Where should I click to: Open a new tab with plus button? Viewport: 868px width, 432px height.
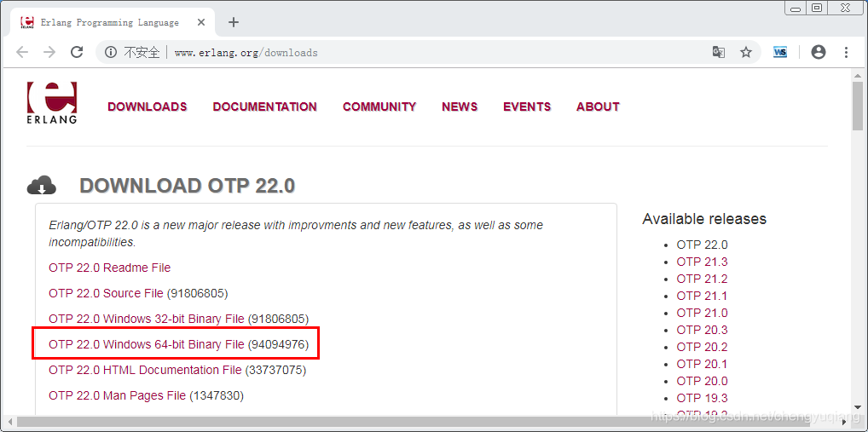[234, 23]
